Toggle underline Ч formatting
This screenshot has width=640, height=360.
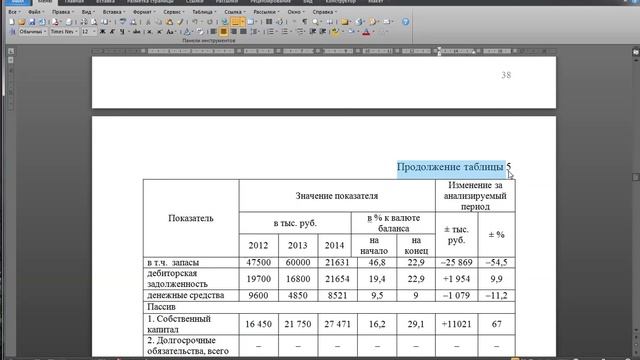(x=122, y=31)
